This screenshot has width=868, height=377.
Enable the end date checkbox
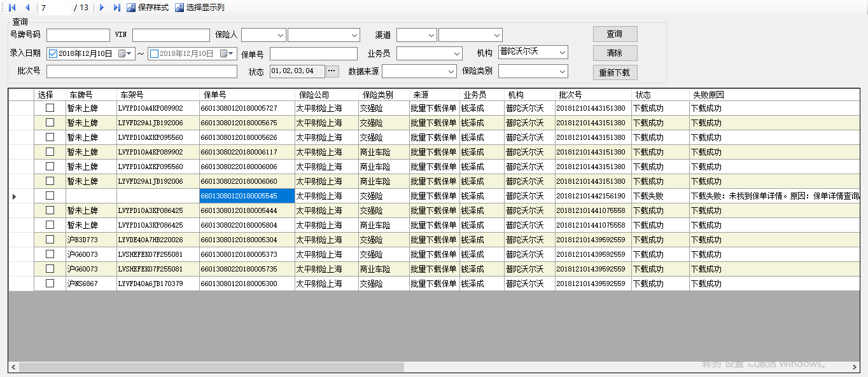click(154, 54)
